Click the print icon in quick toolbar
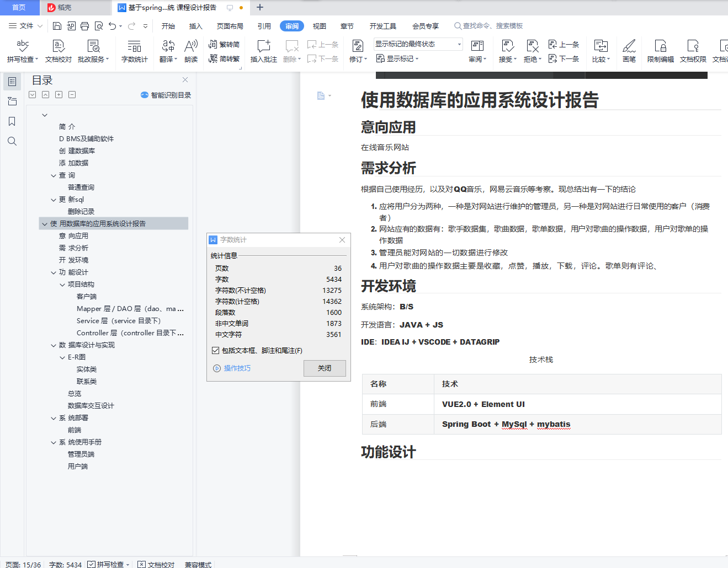The width and height of the screenshot is (728, 568). tap(84, 26)
